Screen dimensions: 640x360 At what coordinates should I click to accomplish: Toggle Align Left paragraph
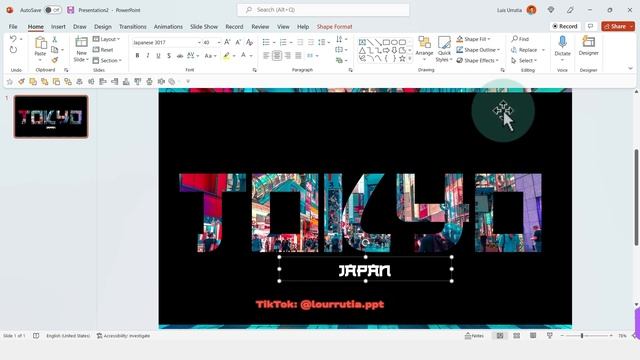(x=266, y=56)
